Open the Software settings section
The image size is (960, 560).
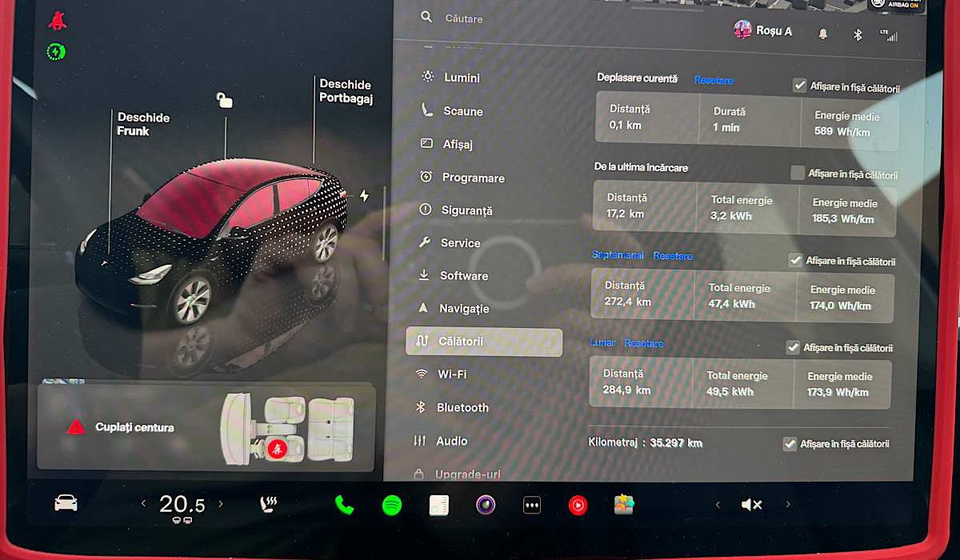(463, 275)
